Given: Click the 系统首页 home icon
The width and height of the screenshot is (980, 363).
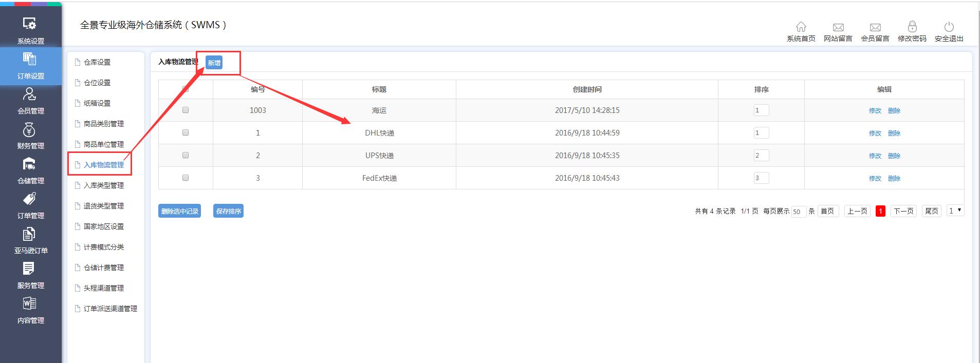Looking at the screenshot, I should click(x=801, y=27).
